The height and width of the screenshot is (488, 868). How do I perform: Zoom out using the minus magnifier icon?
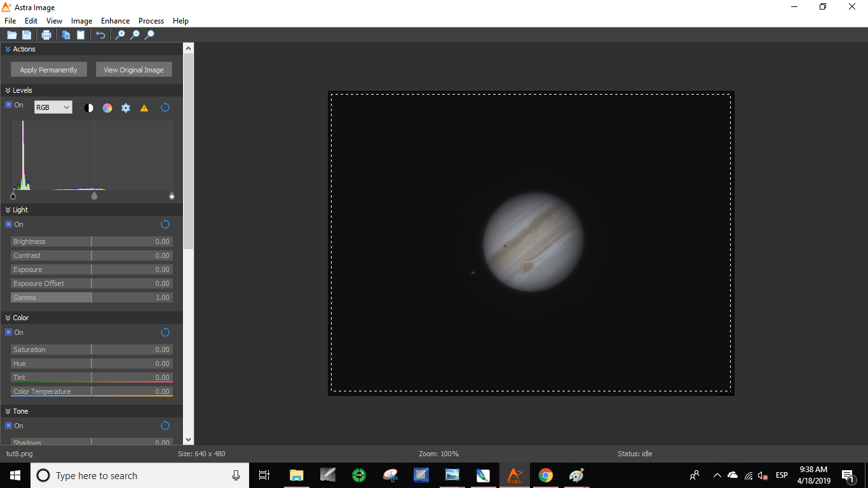point(135,35)
